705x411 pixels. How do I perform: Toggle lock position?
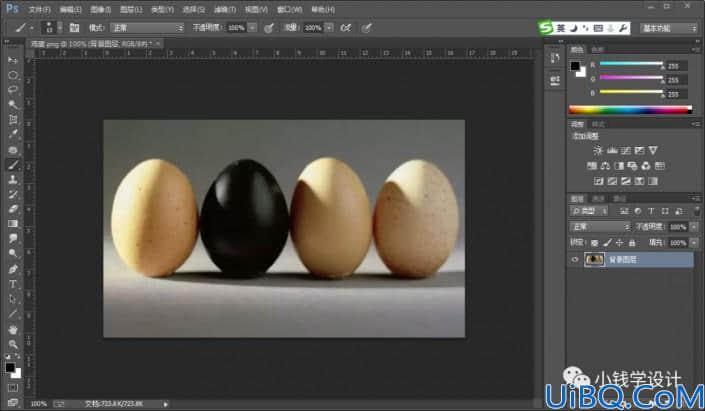pos(620,243)
